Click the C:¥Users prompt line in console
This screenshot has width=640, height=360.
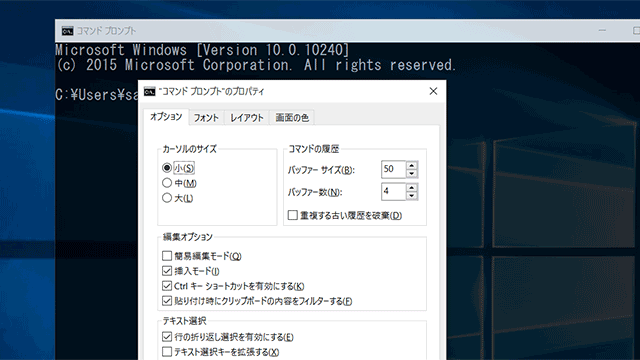[x=97, y=95]
